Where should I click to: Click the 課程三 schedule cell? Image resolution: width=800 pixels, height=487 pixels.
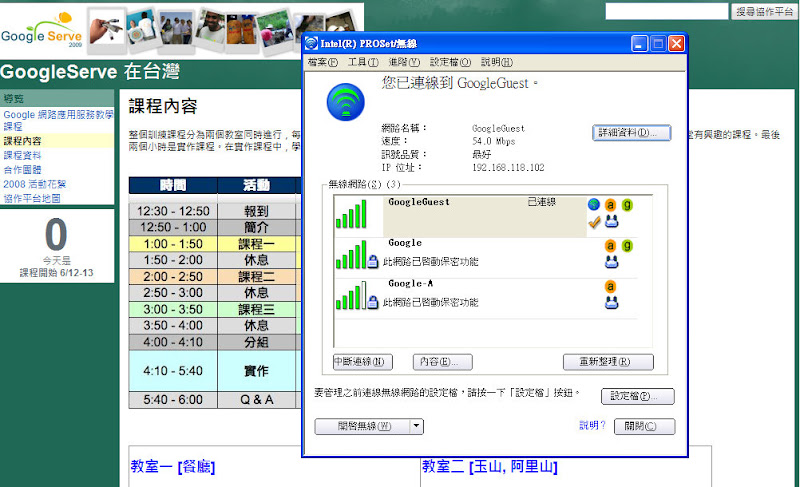click(x=256, y=309)
